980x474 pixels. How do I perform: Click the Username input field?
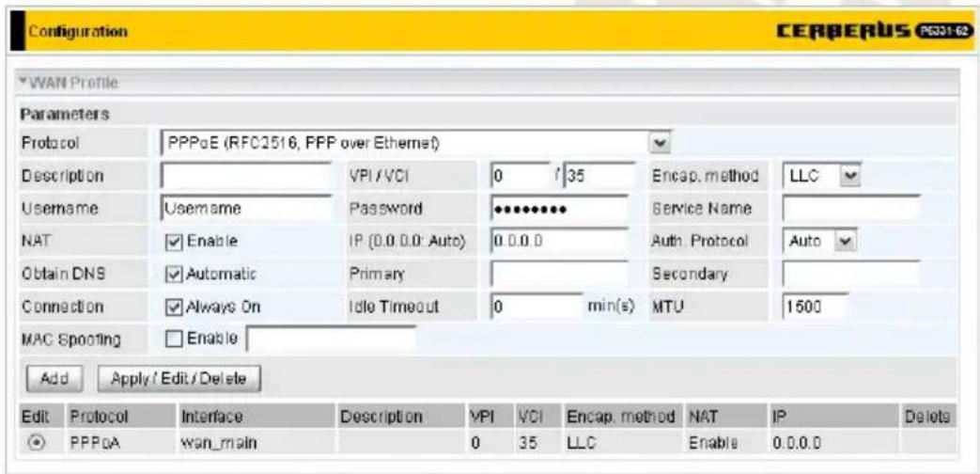245,208
